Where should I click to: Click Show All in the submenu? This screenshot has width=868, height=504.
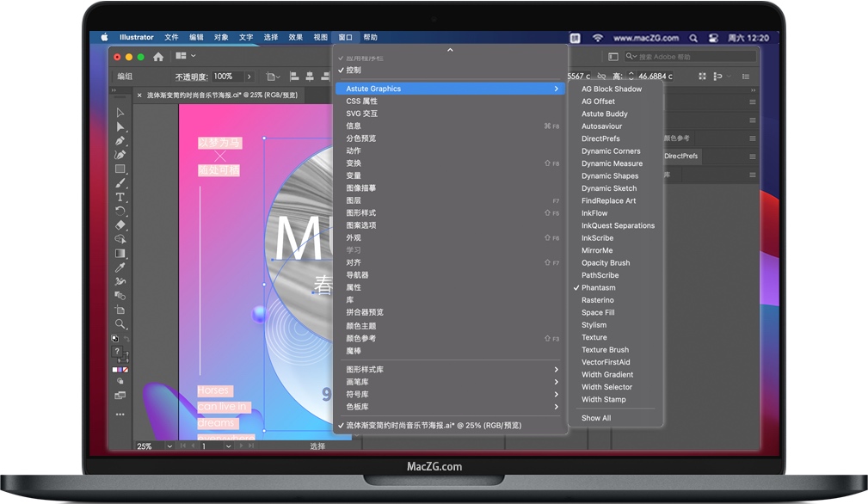pyautogui.click(x=596, y=418)
